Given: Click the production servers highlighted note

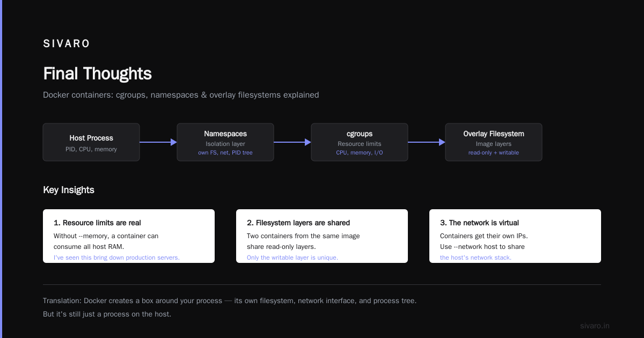Looking at the screenshot, I should (116, 258).
